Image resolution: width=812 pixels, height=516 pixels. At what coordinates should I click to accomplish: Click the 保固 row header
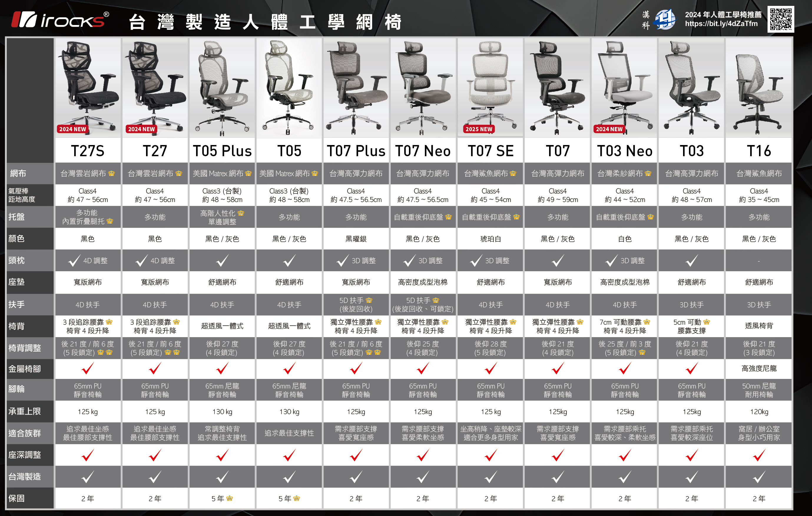tap(16, 498)
